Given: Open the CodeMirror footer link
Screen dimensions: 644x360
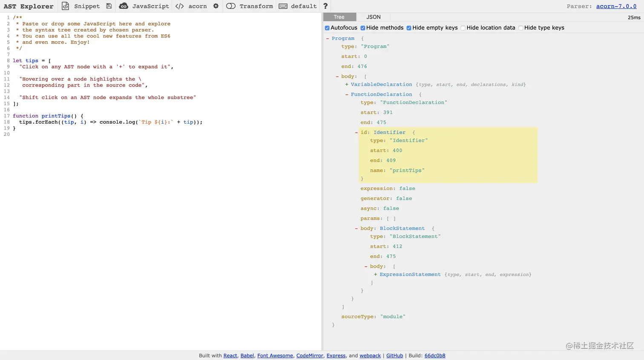Looking at the screenshot, I should coord(310,356).
